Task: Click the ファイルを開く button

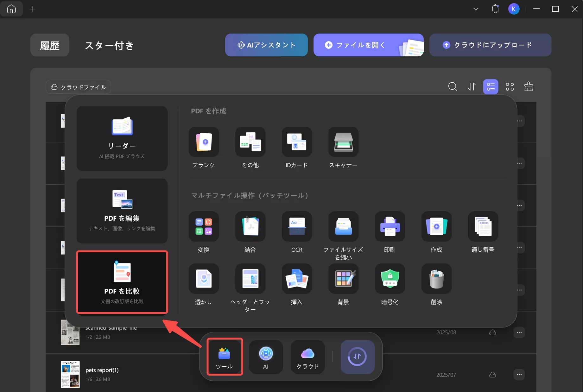Action: (368, 45)
